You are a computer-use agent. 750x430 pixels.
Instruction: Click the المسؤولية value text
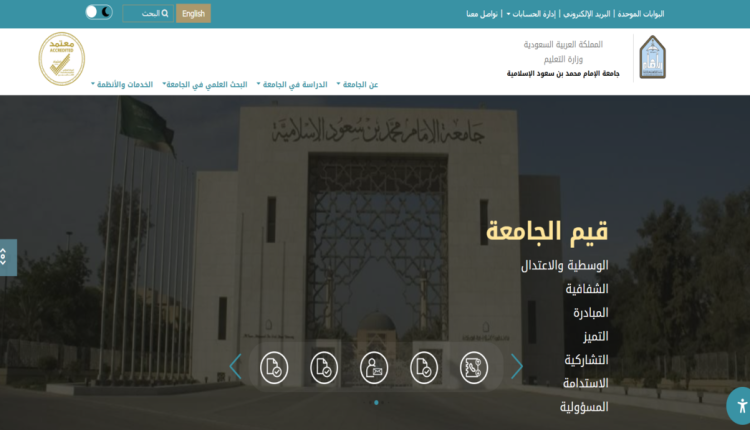coord(584,407)
